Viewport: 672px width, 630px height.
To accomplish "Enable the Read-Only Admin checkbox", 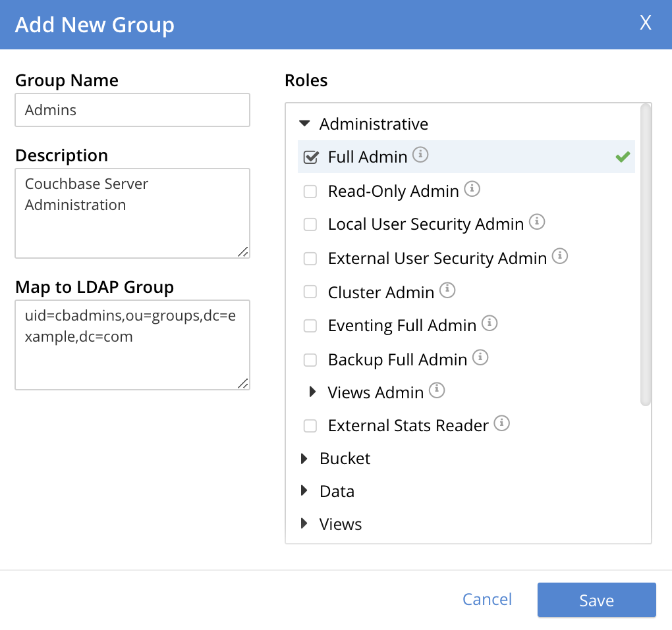I will click(x=310, y=192).
